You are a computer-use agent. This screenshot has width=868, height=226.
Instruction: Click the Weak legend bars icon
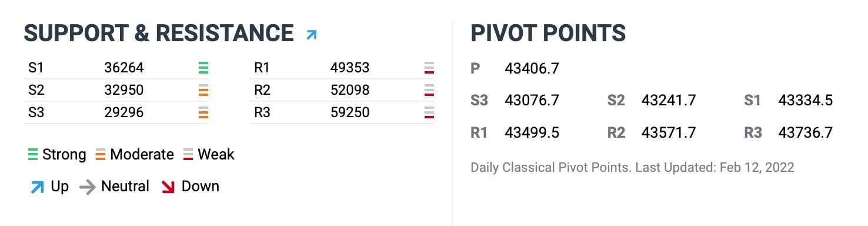[188, 155]
